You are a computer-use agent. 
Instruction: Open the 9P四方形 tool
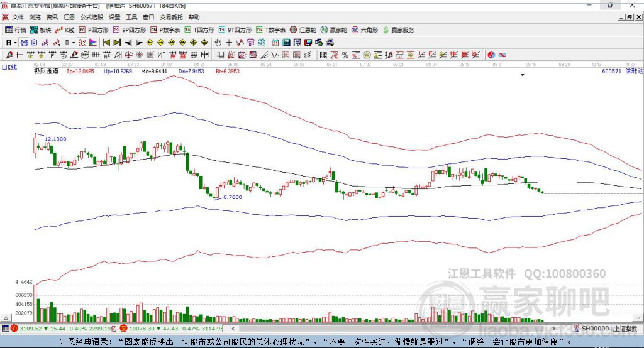click(x=130, y=30)
